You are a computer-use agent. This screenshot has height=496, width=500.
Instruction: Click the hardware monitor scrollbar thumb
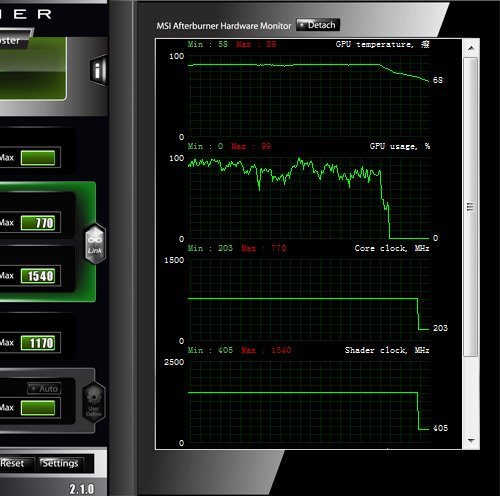click(x=471, y=207)
